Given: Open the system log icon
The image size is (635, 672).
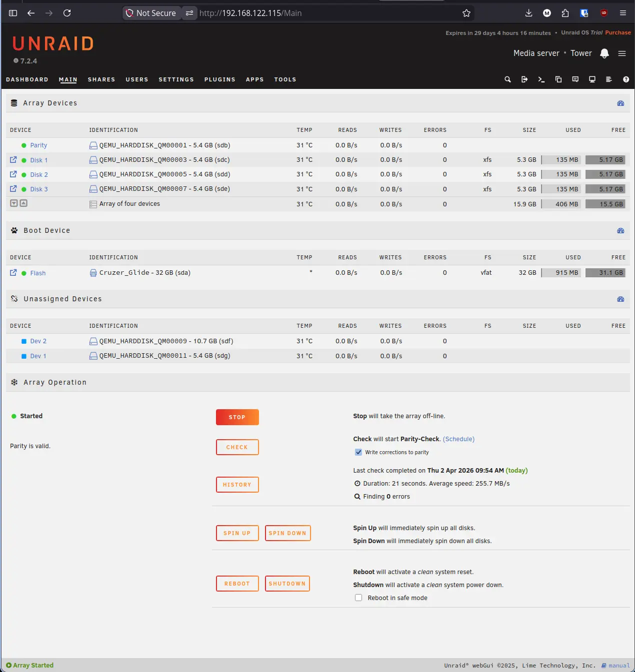Looking at the screenshot, I should pos(609,79).
